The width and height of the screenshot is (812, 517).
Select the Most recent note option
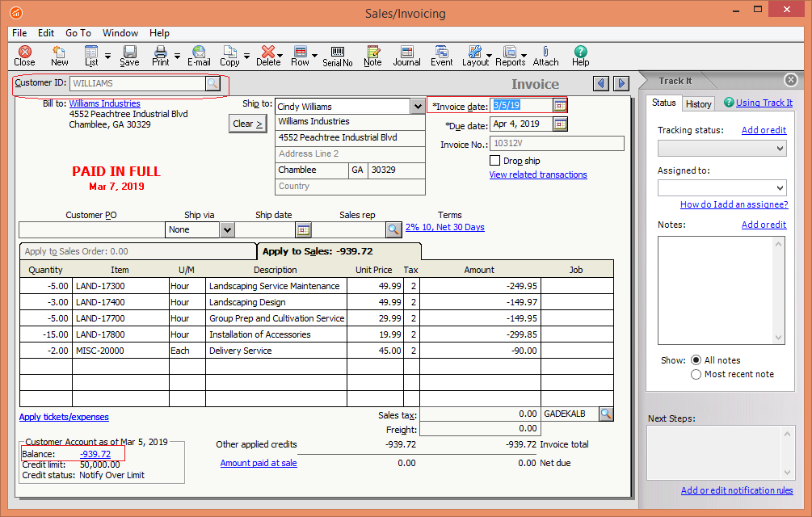(x=696, y=374)
